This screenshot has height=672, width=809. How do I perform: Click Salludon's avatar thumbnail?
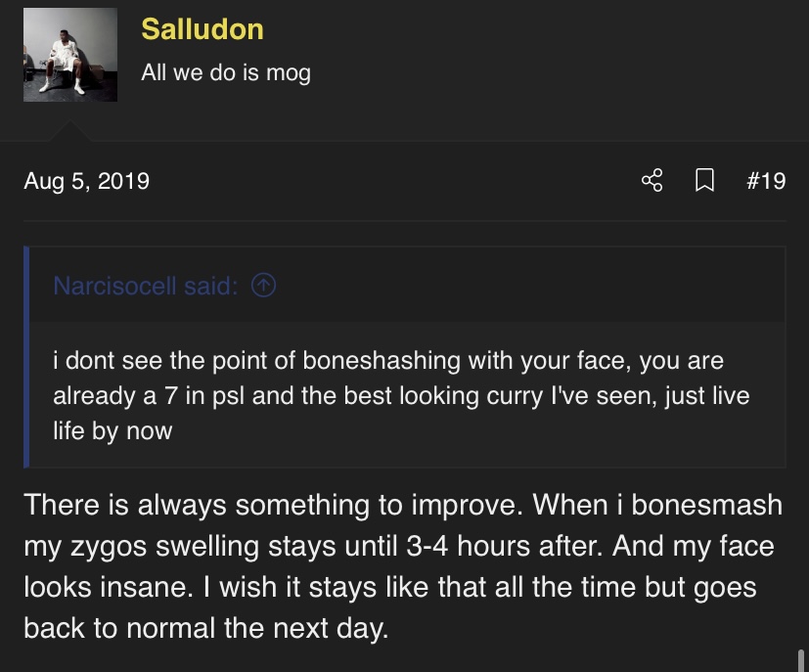click(x=70, y=55)
